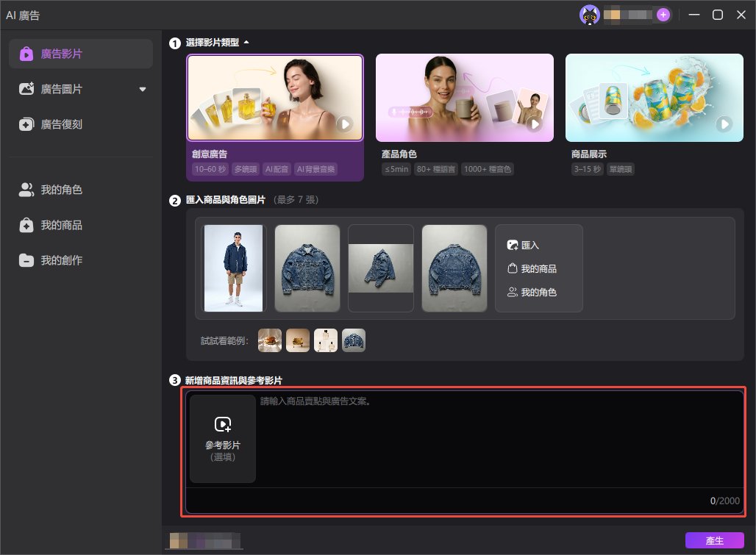Try the green armchair sample image
Viewport: 756px width, 555px height.
(298, 340)
